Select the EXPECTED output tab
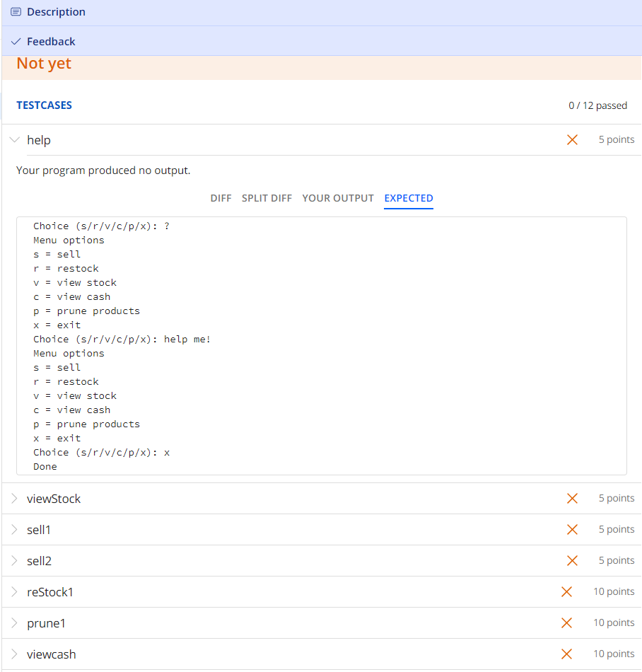This screenshot has height=672, width=642. click(409, 198)
